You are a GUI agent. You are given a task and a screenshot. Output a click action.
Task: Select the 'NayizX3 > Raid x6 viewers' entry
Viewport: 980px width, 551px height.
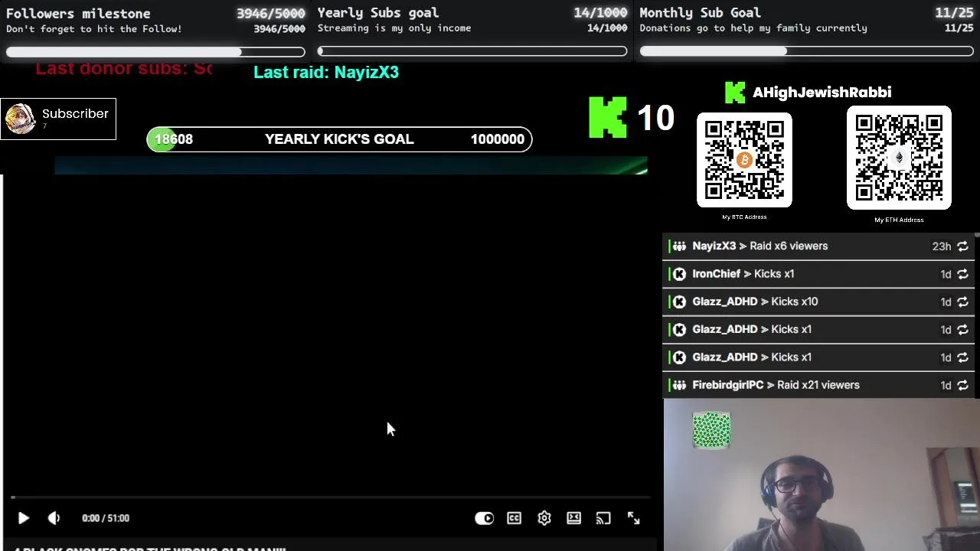pos(819,246)
